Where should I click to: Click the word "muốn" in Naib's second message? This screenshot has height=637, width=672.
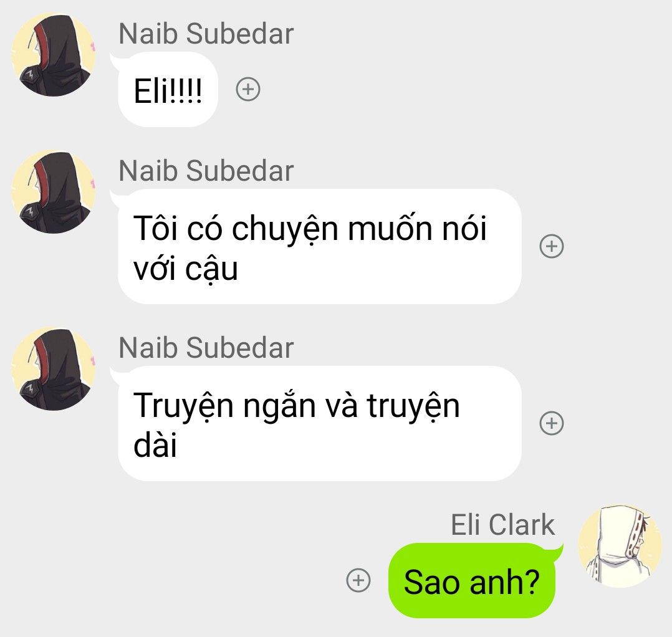390,228
